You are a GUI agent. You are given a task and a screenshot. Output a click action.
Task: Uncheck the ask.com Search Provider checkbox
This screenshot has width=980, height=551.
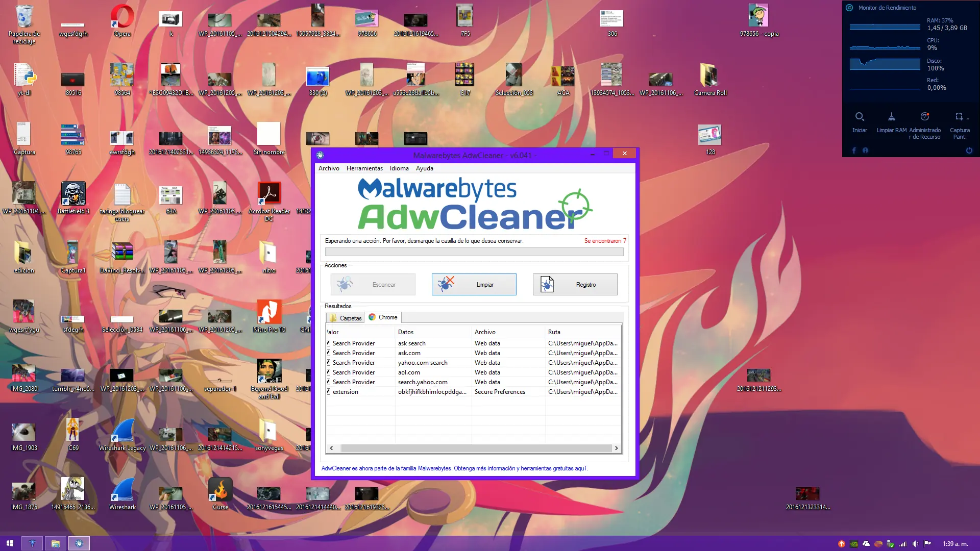click(329, 353)
